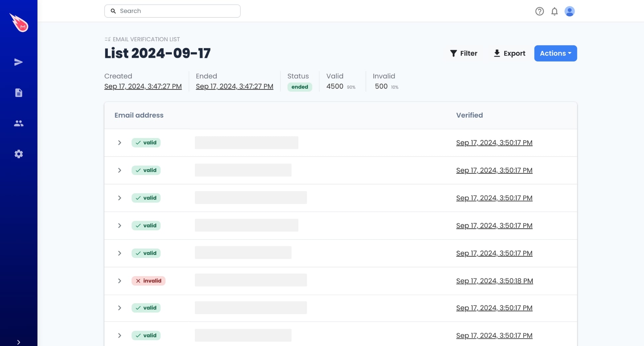The width and height of the screenshot is (644, 346).
Task: Click the Created date timestamp link
Action: pos(143,87)
